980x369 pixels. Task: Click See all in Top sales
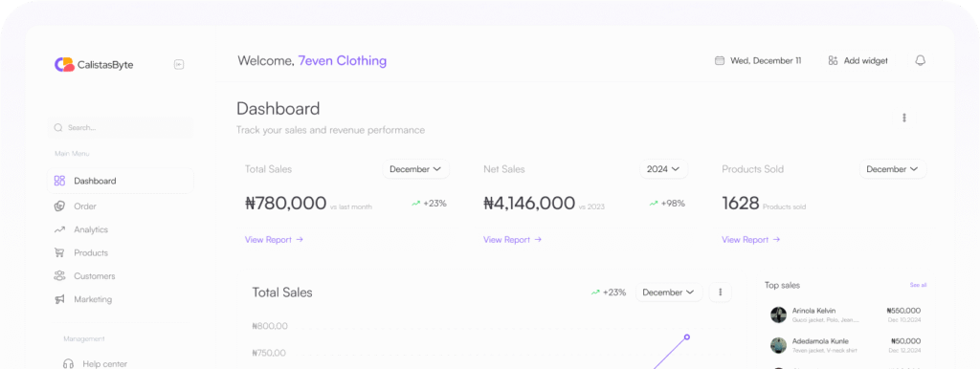918,285
